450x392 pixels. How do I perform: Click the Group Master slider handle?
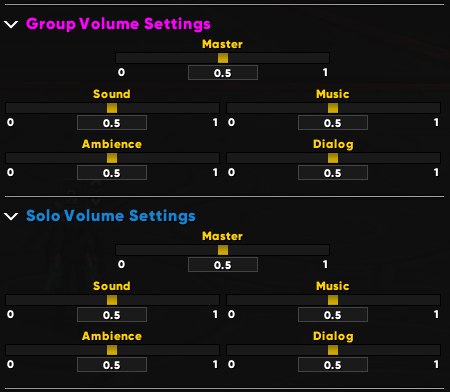coord(223,58)
